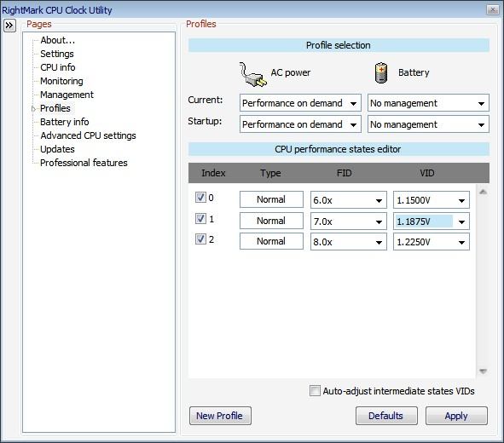Open the Startup Battery profile dropdown
The image size is (504, 443).
click(428, 124)
